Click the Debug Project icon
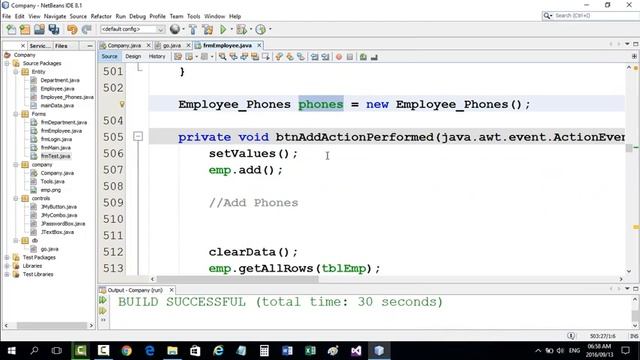Screen dimensions: 640x360 [x=241, y=29]
